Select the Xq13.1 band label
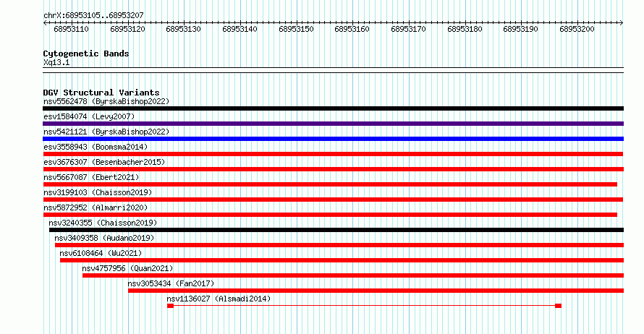Viewport: 644px width, 334px height. point(56,63)
